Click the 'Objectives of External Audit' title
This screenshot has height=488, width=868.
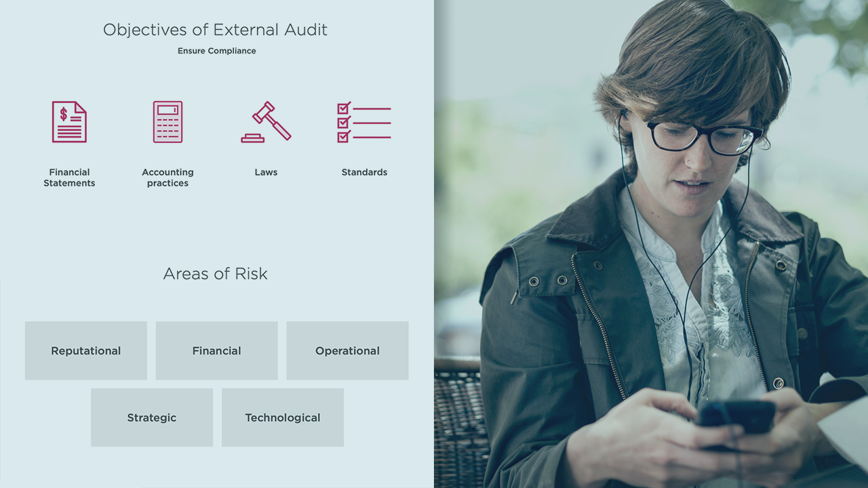(215, 30)
